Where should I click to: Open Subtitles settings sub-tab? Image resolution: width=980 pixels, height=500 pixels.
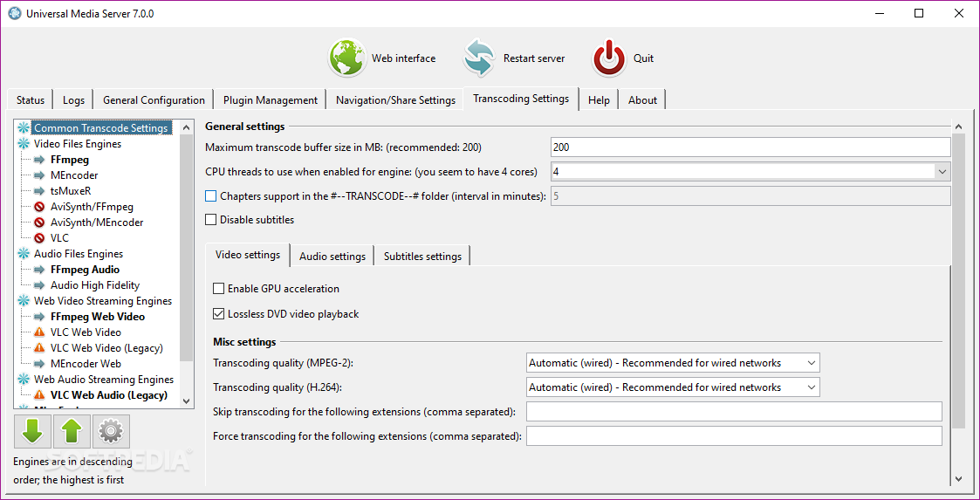(x=422, y=257)
